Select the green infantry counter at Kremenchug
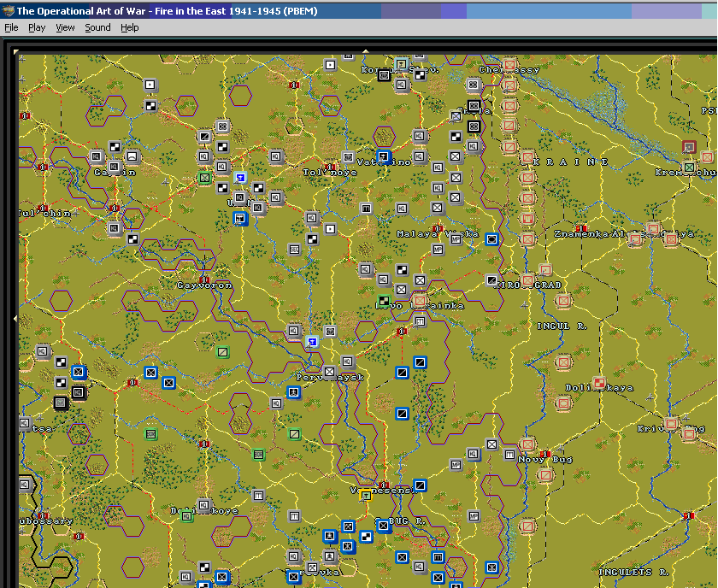The height and width of the screenshot is (588, 718). pyautogui.click(x=689, y=168)
